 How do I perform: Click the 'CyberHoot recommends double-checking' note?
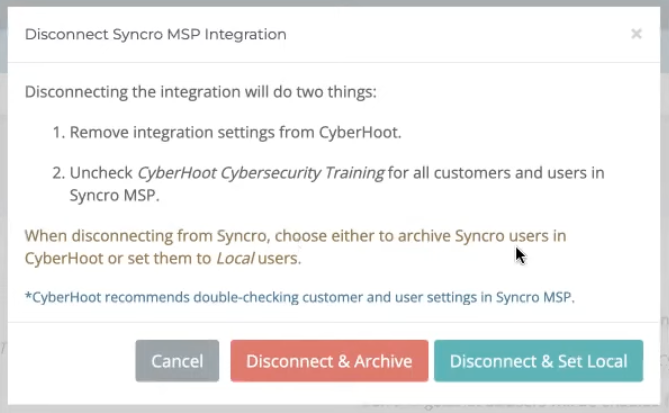300,297
